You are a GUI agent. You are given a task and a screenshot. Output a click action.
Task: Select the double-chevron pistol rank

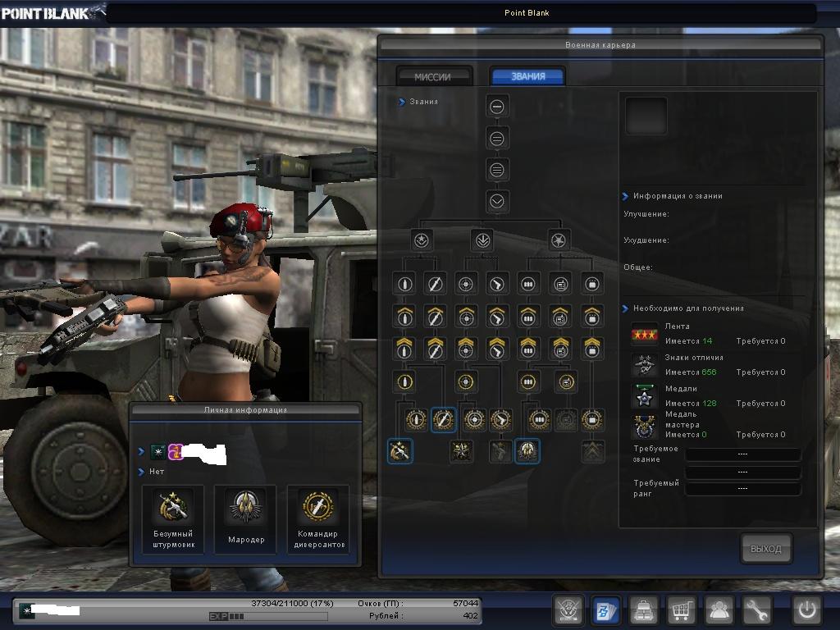pyautogui.click(x=497, y=348)
